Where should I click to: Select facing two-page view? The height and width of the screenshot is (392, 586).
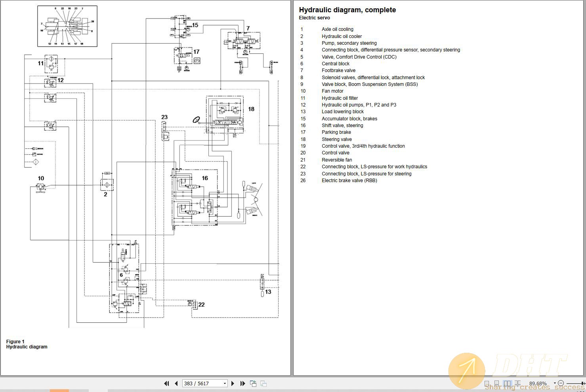tap(507, 383)
